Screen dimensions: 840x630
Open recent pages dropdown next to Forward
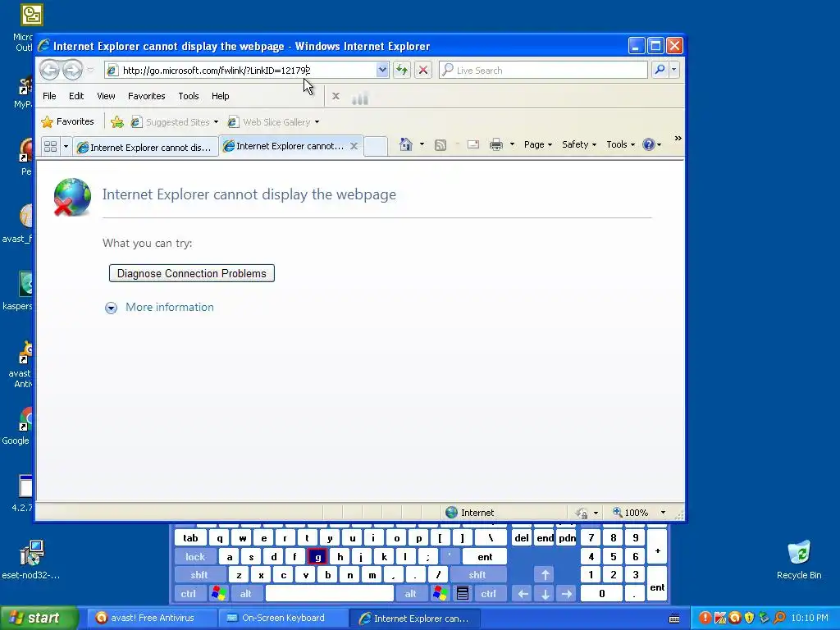pos(90,71)
